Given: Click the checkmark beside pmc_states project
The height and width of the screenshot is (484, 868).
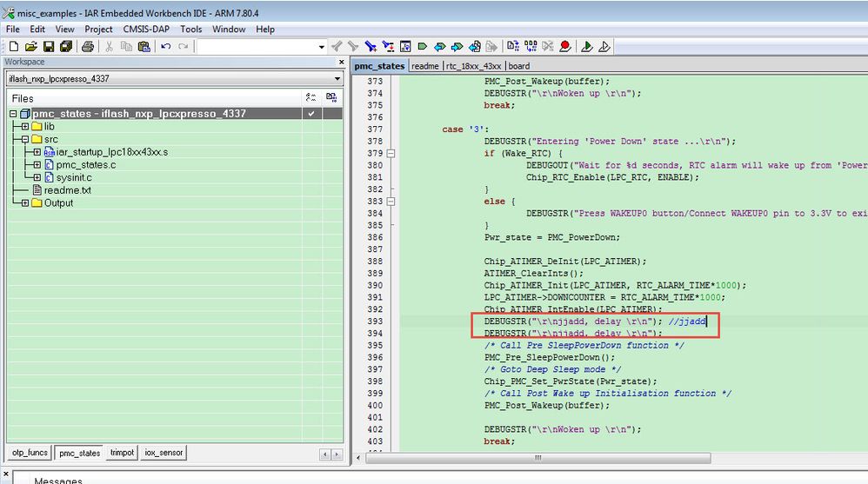Looking at the screenshot, I should pos(311,113).
